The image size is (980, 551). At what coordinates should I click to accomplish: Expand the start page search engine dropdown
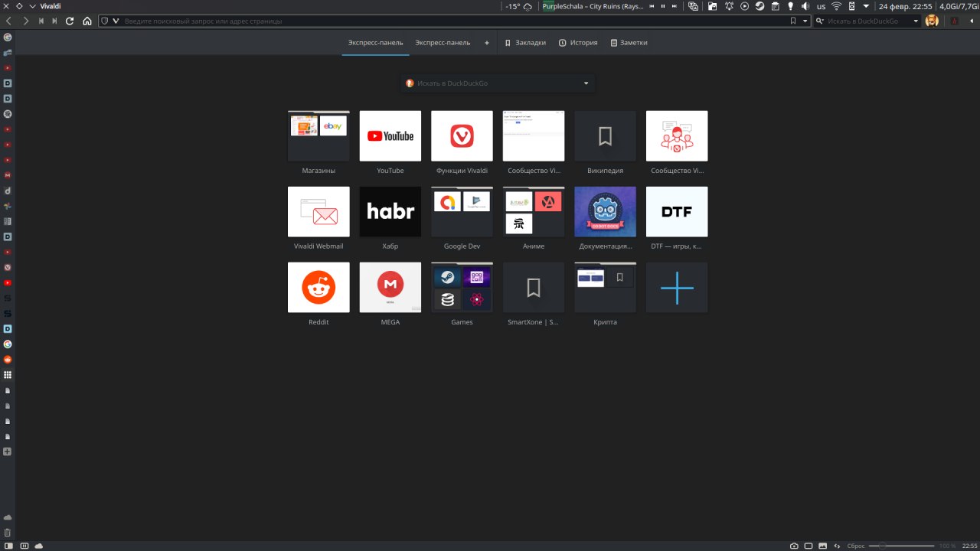[x=586, y=83]
